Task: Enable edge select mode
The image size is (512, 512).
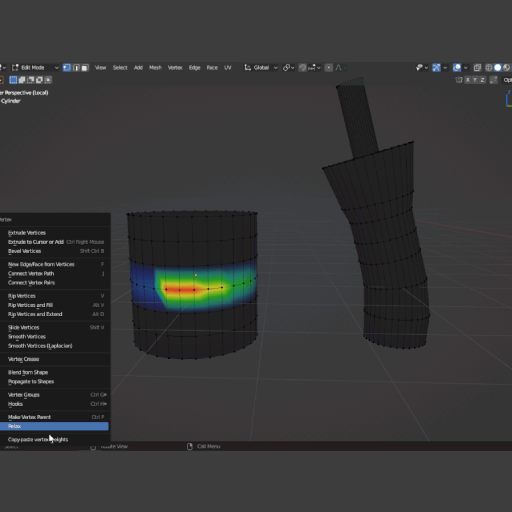Action: [76, 68]
